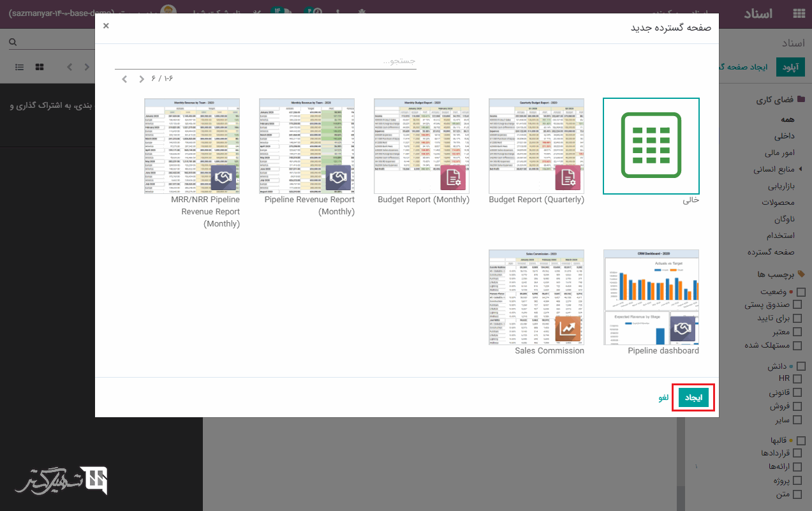Select محصولات workspace in sidebar
812x511 pixels.
tap(778, 202)
